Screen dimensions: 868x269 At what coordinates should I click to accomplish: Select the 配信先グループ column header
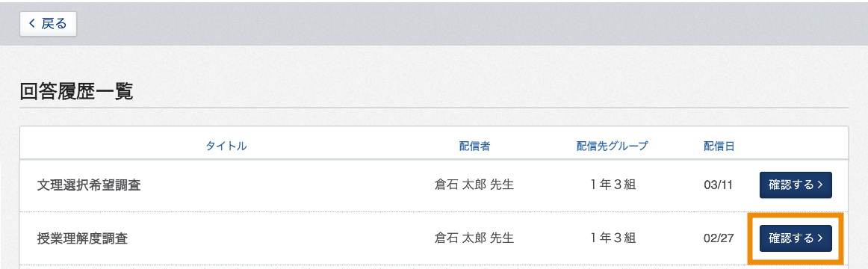click(x=613, y=146)
